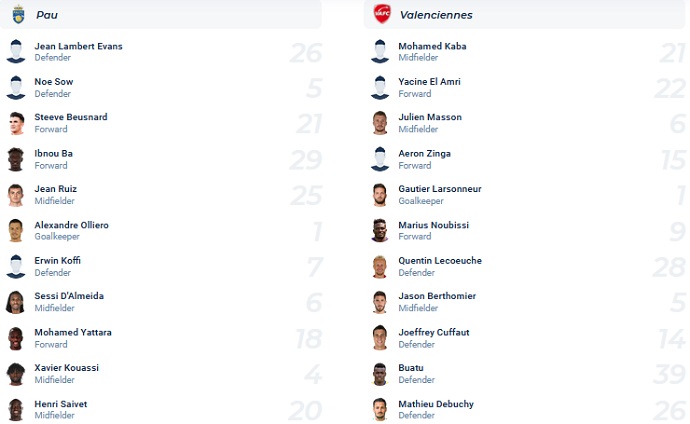The width and height of the screenshot is (690, 424).
Task: Click the Pau club crest icon
Action: (x=18, y=14)
